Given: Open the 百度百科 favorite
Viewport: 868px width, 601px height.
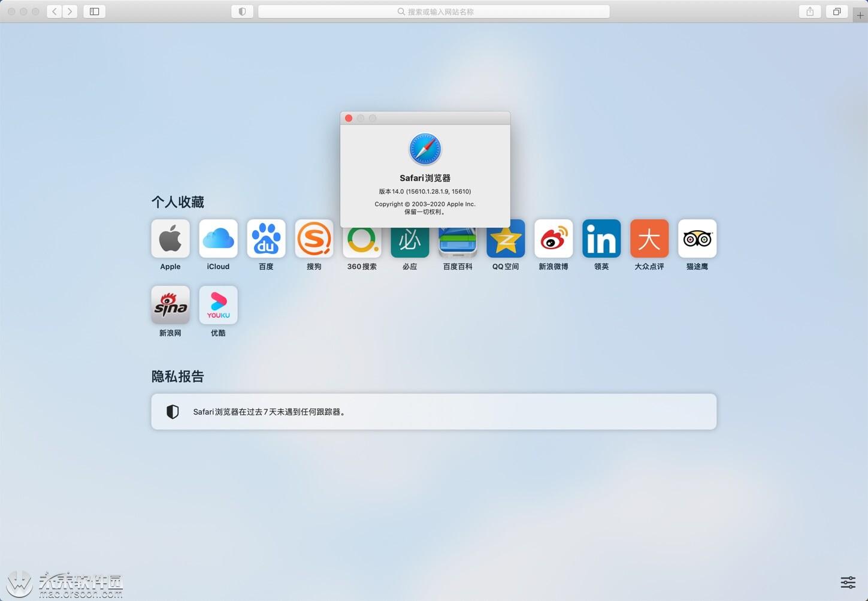Looking at the screenshot, I should (457, 238).
